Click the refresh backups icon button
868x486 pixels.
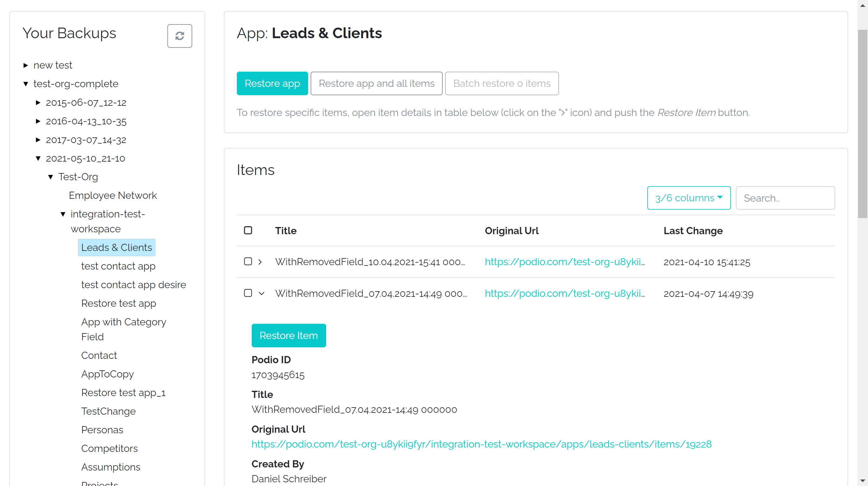pos(179,36)
